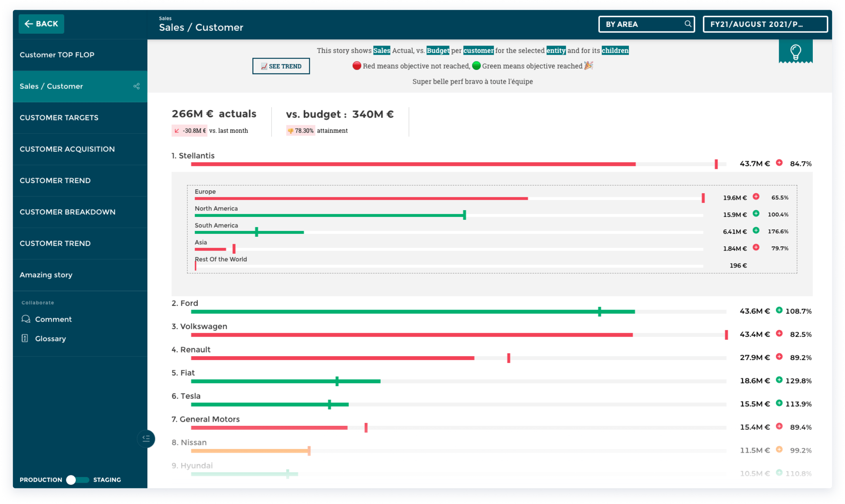
Task: Click the Renault red progress bar
Action: click(x=332, y=358)
